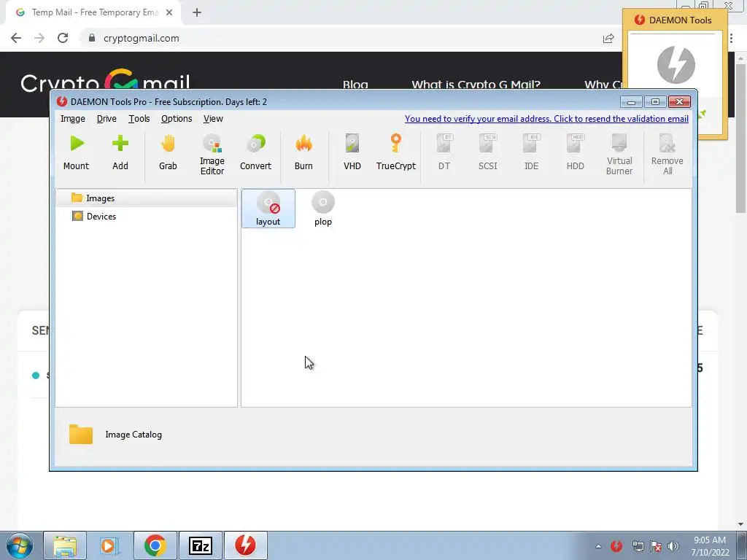
Task: Click the DAEMON Tools gadget lightning icon
Action: (x=676, y=65)
